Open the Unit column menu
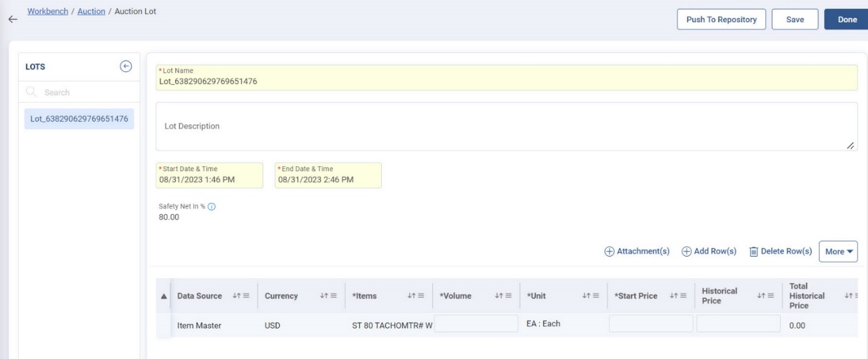 (x=595, y=296)
